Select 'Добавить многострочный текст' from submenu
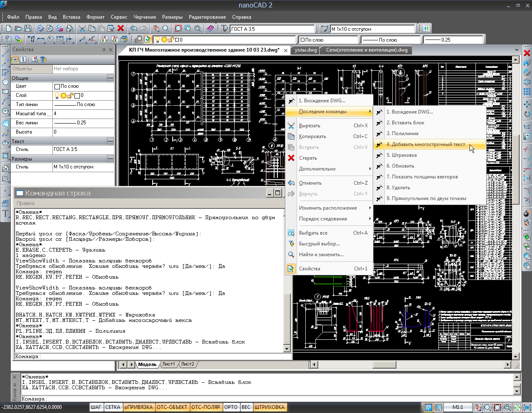 pos(426,144)
